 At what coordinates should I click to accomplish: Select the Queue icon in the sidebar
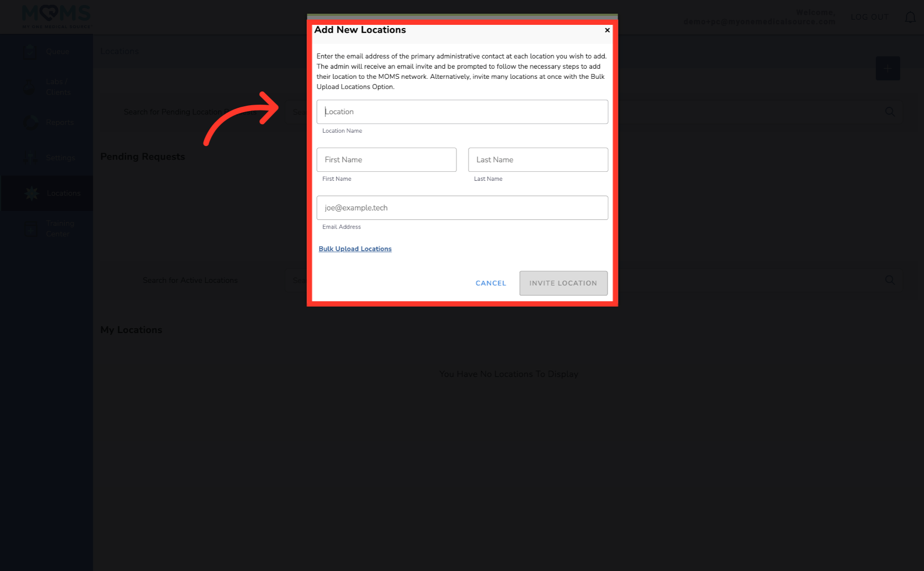30,51
